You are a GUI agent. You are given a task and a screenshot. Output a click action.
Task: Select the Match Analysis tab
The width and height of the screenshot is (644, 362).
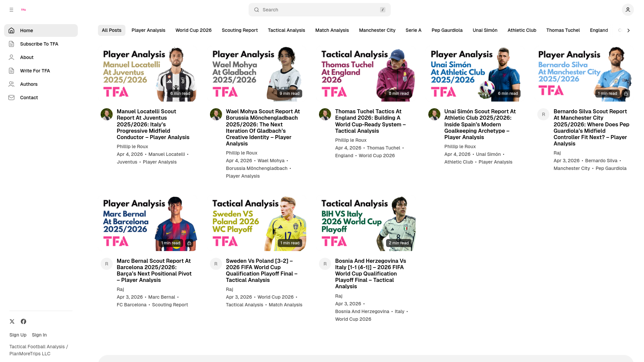[x=332, y=30]
